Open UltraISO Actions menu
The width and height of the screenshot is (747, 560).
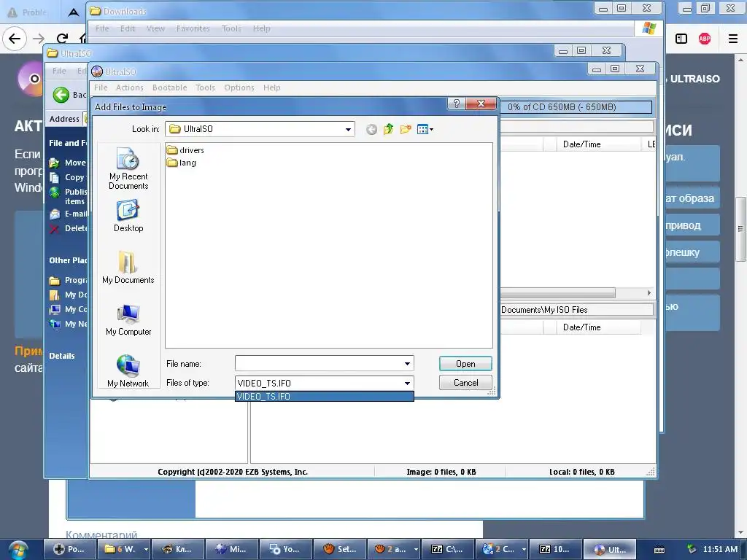coord(130,87)
